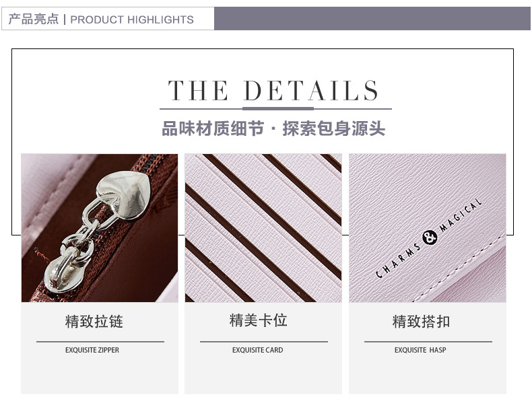Click the card slots close-up photo
The width and height of the screenshot is (532, 403).
click(x=263, y=228)
